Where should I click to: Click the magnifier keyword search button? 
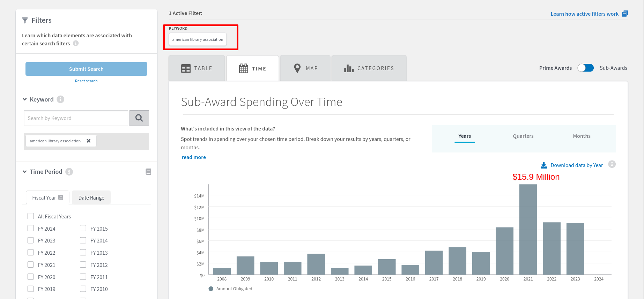pos(139,118)
